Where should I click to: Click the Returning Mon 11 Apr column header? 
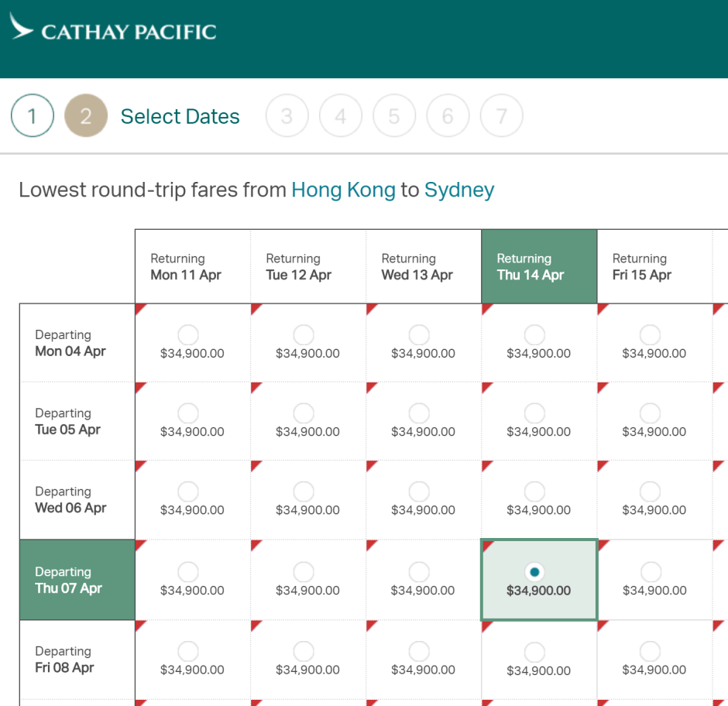point(192,266)
